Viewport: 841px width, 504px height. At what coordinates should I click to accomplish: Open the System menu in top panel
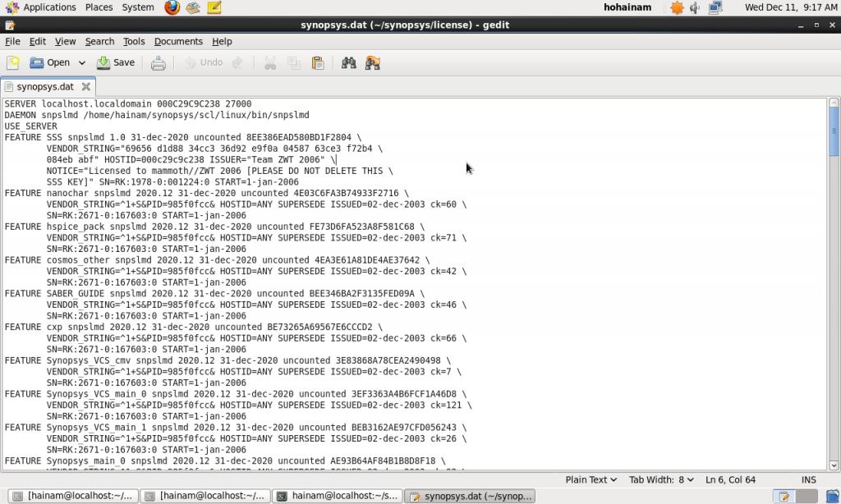(x=138, y=7)
